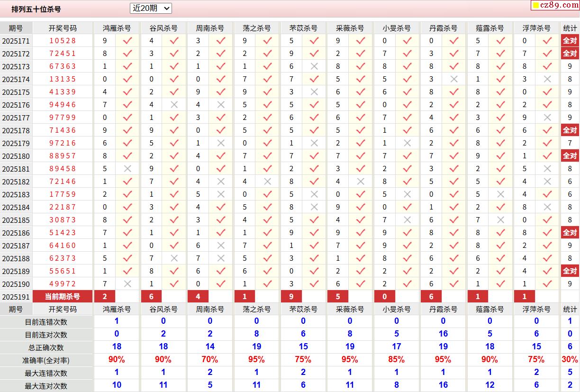Open the 近20期 period dropdown

pos(151,8)
